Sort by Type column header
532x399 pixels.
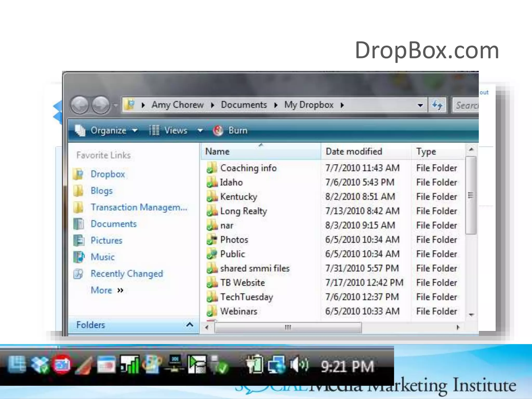438,151
